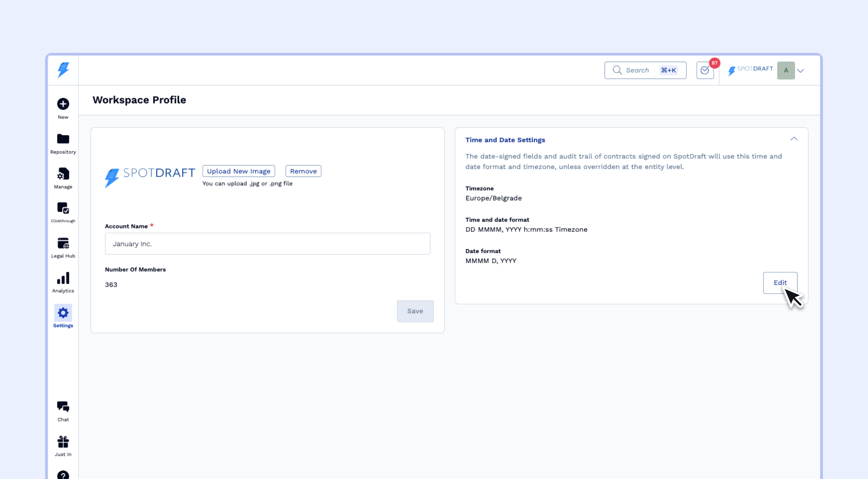This screenshot has width=868, height=479.
Task: Click Upload New Image button
Action: point(238,171)
